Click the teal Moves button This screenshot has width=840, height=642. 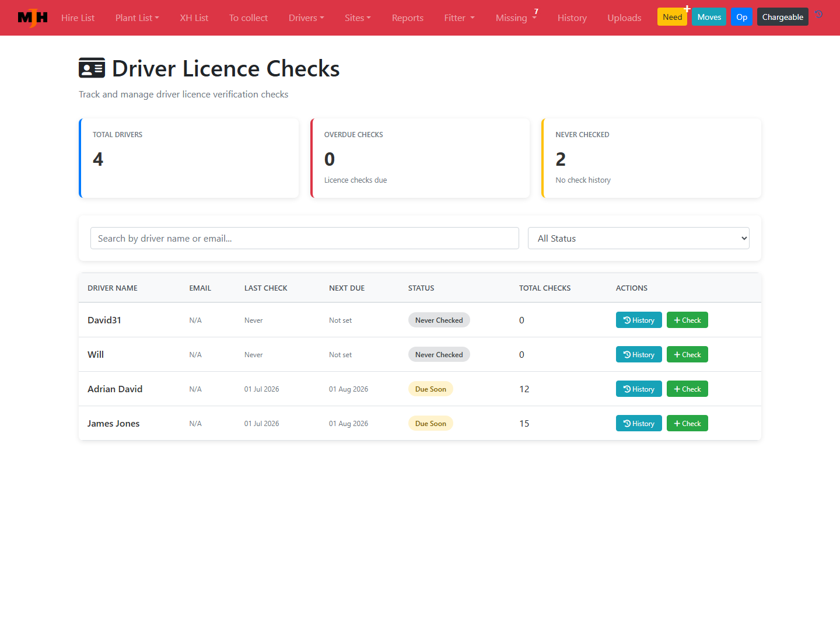709,17
